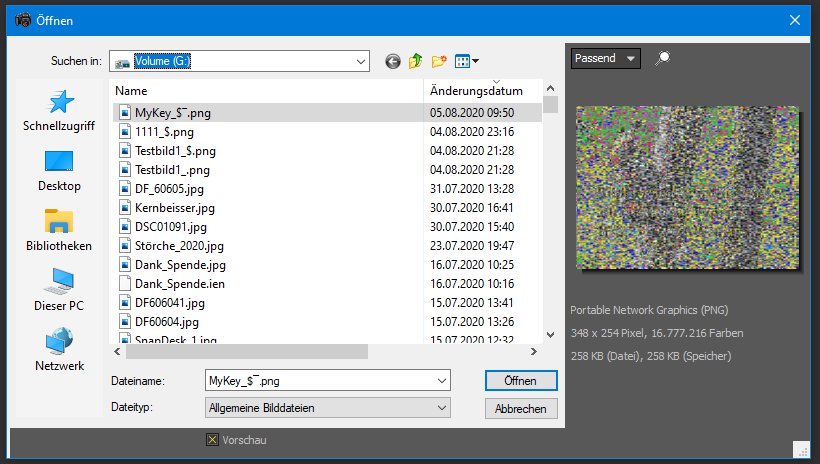Go up one folder level icon
This screenshot has height=464, width=820.
(416, 61)
